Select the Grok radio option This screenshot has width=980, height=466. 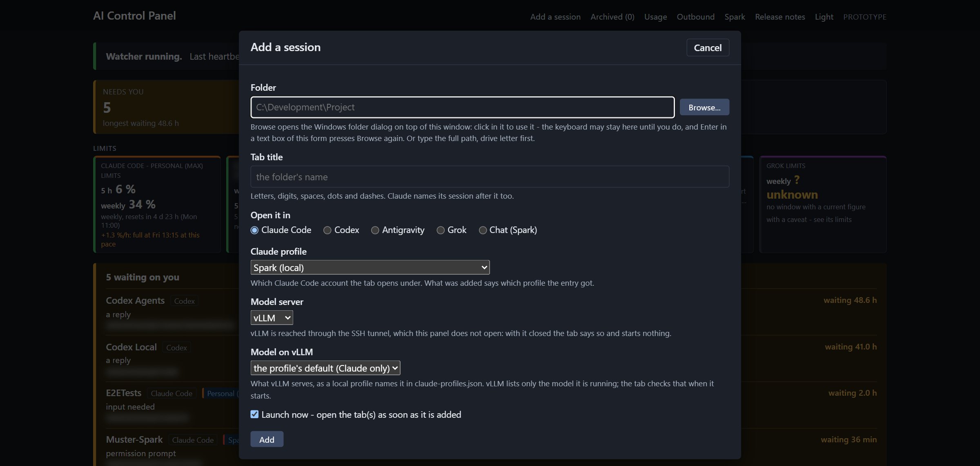(x=440, y=230)
